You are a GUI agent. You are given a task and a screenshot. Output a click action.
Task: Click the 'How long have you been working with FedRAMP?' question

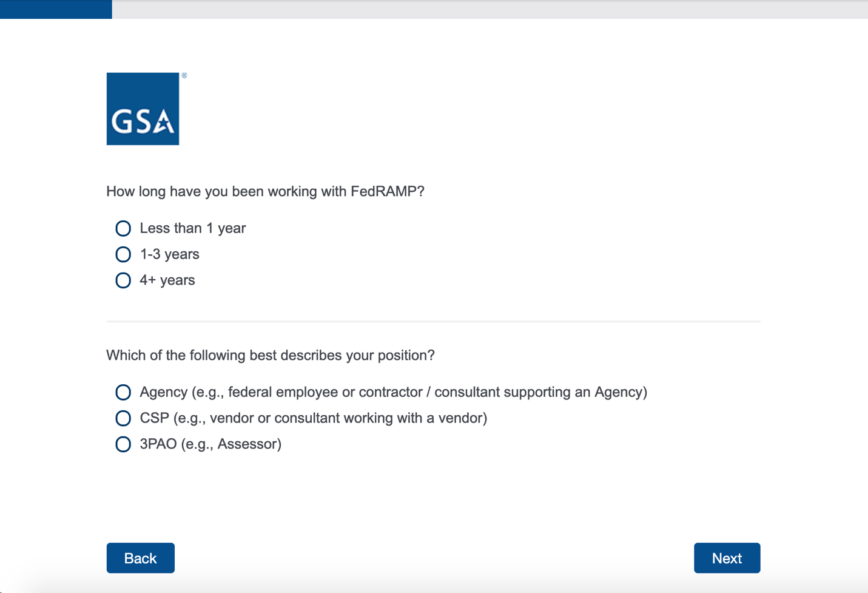click(265, 192)
